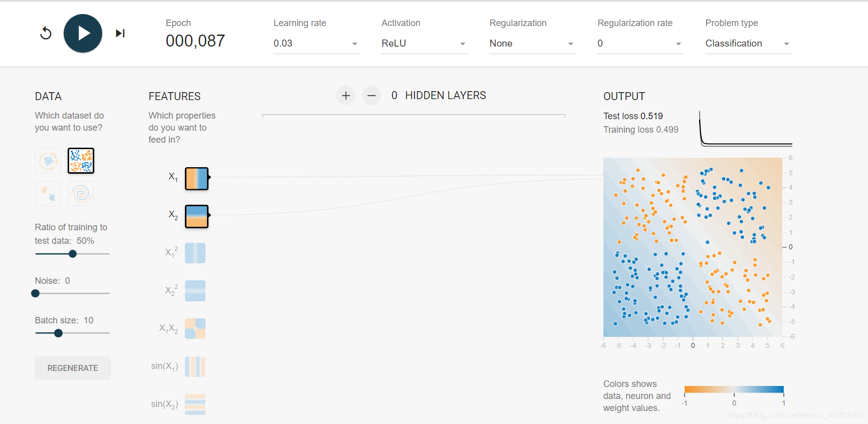This screenshot has height=424, width=868.
Task: Click the Noise: 0 label
Action: [53, 281]
